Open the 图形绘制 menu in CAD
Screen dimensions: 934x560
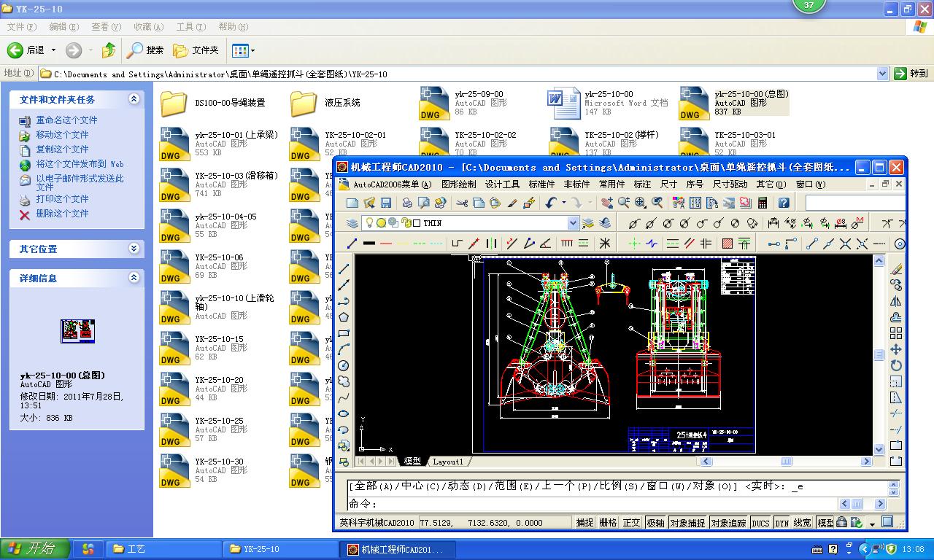point(459,184)
